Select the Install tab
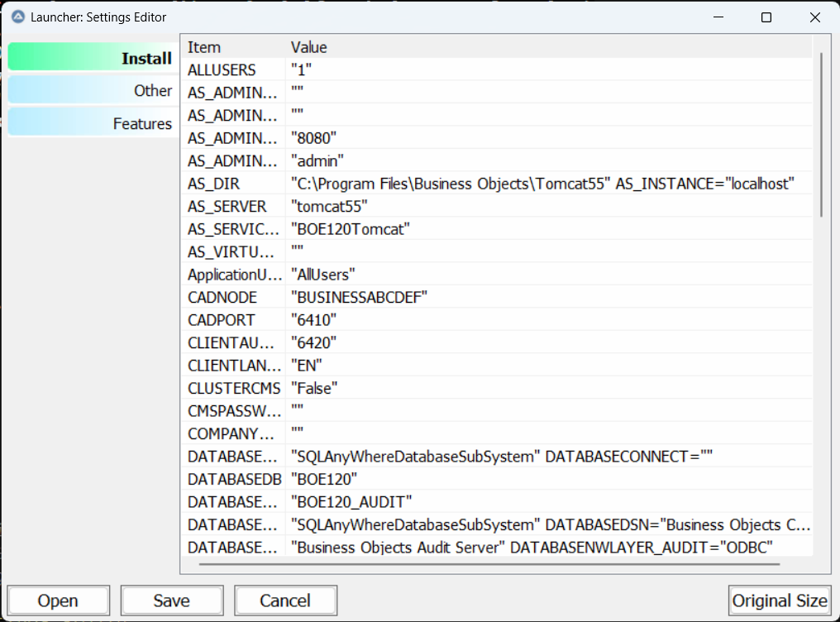This screenshot has width=840, height=622. tap(92, 58)
